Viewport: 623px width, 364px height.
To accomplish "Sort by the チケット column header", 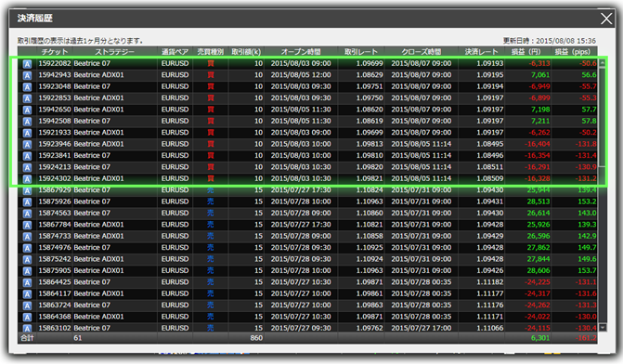I will tap(55, 52).
